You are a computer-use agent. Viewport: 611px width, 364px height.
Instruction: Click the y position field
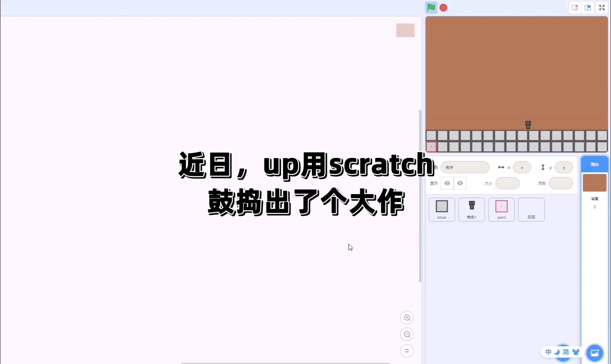point(564,167)
